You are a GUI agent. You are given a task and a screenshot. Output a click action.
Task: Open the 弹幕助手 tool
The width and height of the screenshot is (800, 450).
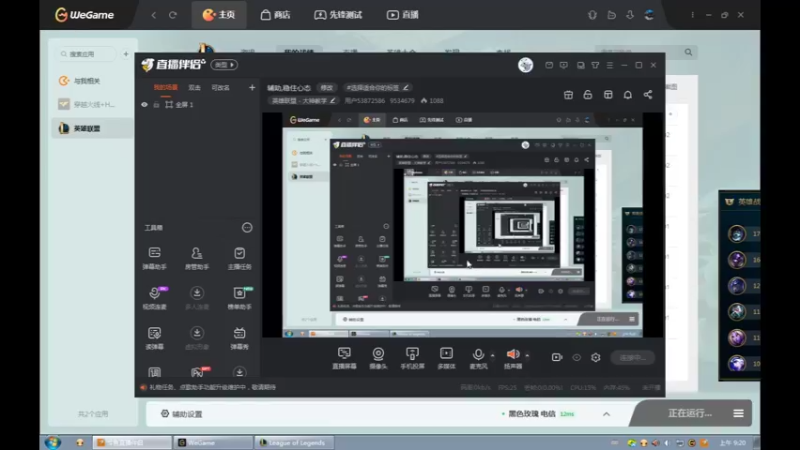click(154, 258)
